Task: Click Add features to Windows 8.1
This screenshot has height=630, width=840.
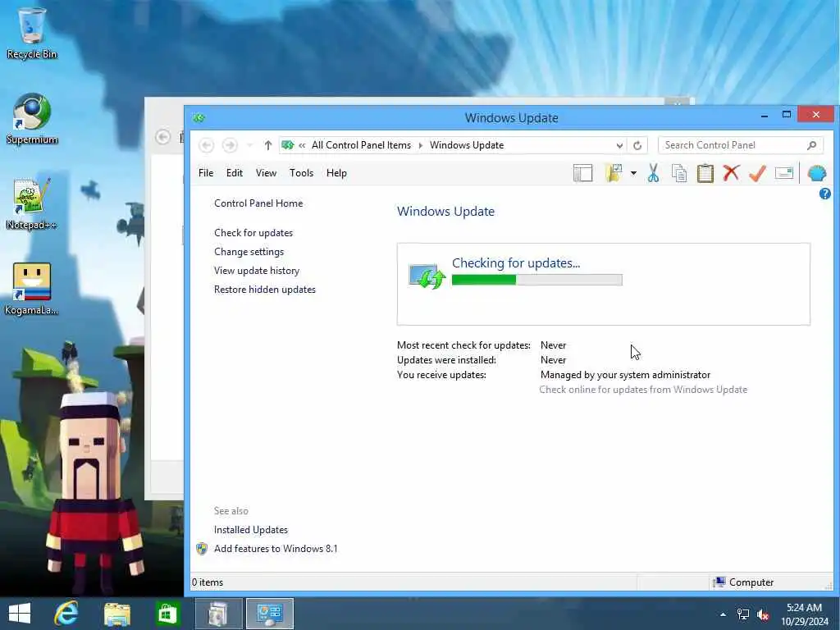Action: tap(276, 549)
